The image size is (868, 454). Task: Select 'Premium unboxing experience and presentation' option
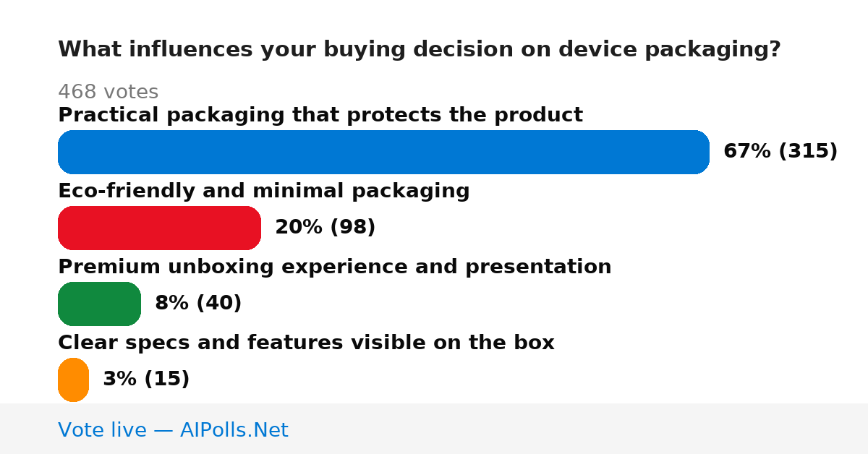point(335,267)
